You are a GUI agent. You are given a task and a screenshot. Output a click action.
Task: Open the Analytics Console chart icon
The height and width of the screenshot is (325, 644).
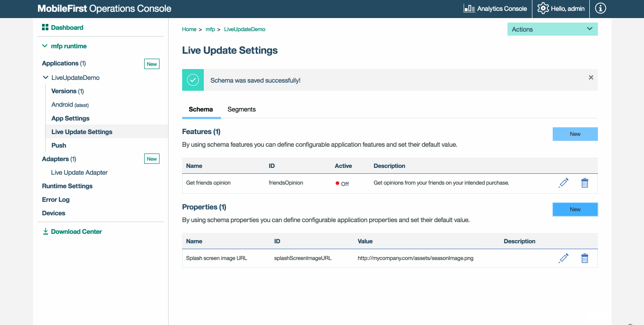(x=469, y=8)
